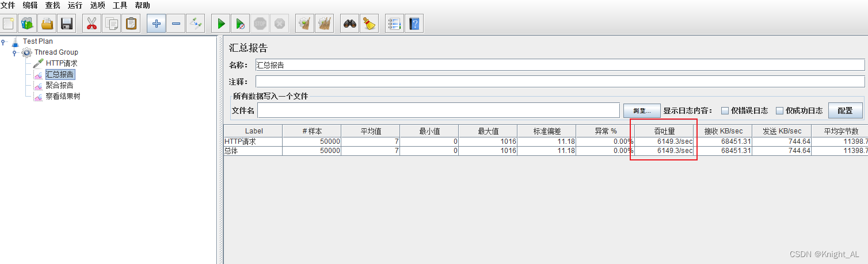Open Search with binoculars icon
The width and height of the screenshot is (868, 264).
(349, 24)
